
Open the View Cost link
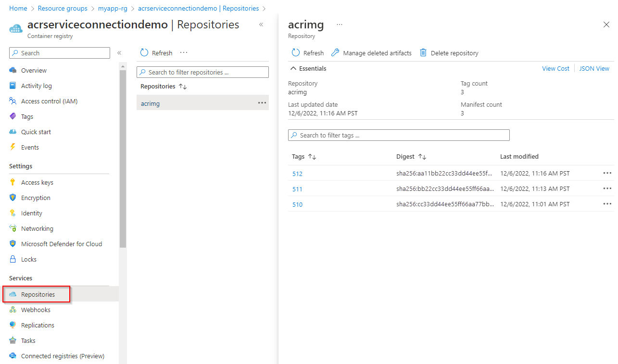pyautogui.click(x=555, y=68)
